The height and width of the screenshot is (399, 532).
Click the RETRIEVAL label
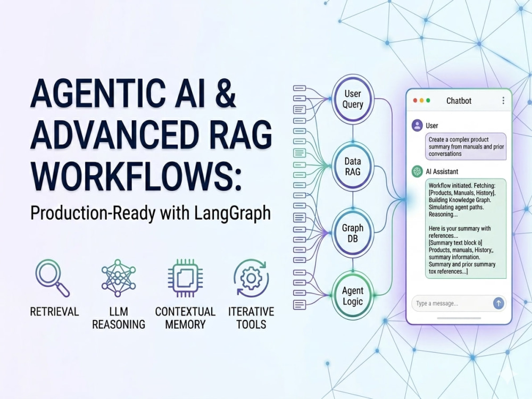click(54, 311)
